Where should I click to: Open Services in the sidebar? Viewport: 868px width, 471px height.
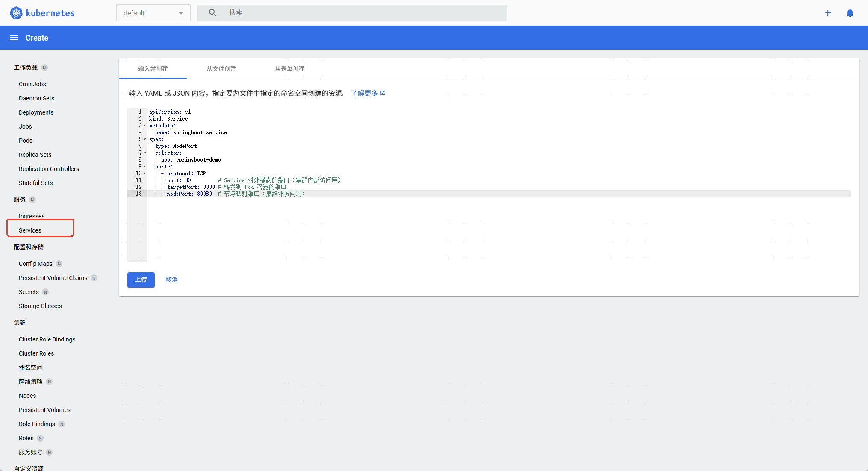point(30,230)
